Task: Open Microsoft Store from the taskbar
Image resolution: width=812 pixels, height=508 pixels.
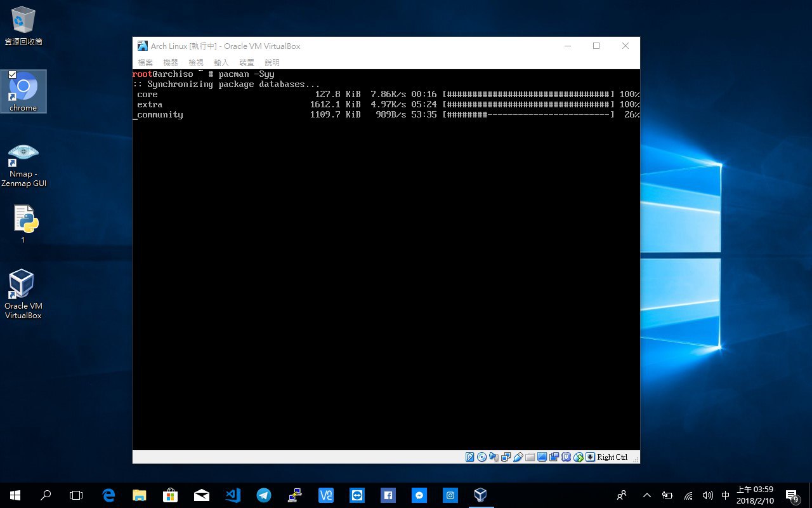Action: (171, 495)
